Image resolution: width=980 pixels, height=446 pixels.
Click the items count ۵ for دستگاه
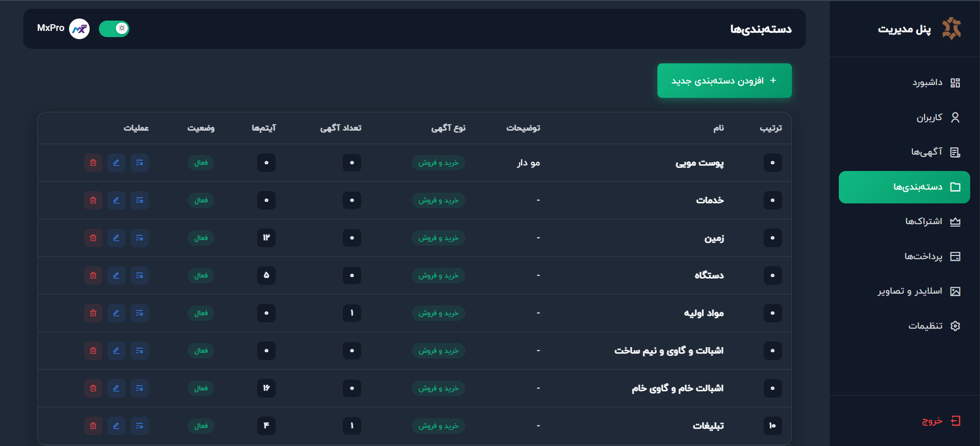[266, 276]
